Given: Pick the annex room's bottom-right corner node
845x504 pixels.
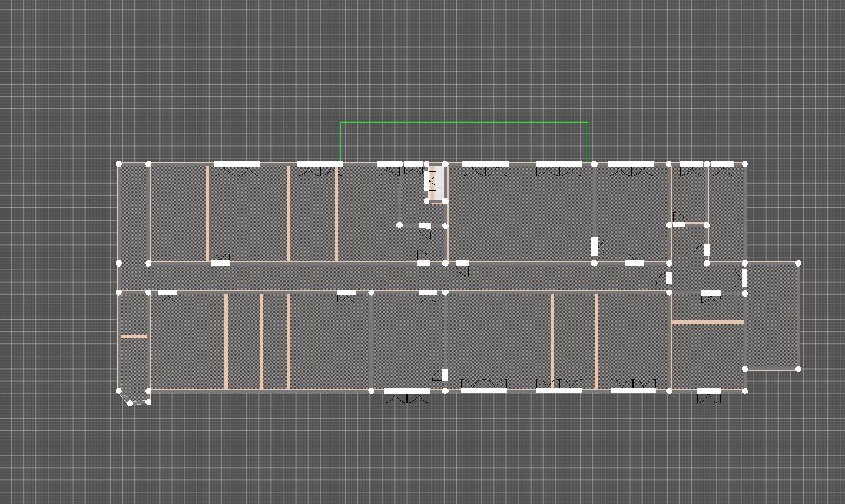Looking at the screenshot, I should 799,369.
